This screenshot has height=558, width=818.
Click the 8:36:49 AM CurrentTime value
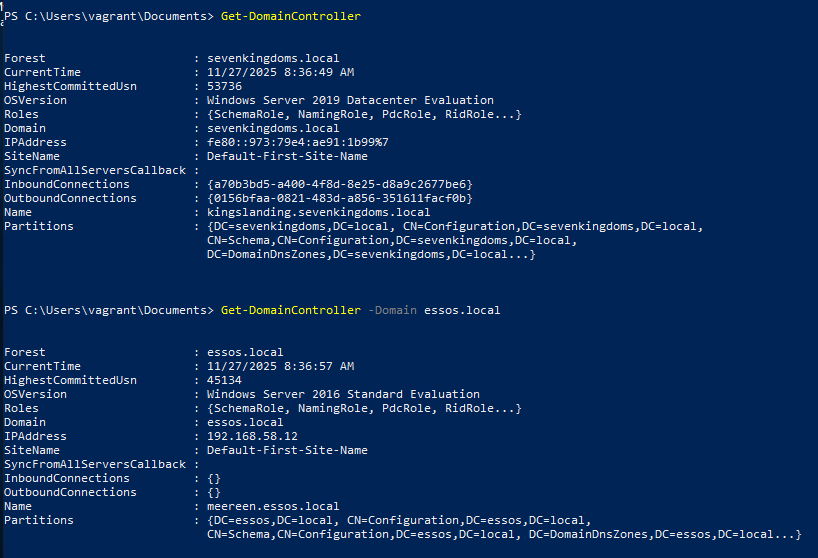click(x=280, y=72)
